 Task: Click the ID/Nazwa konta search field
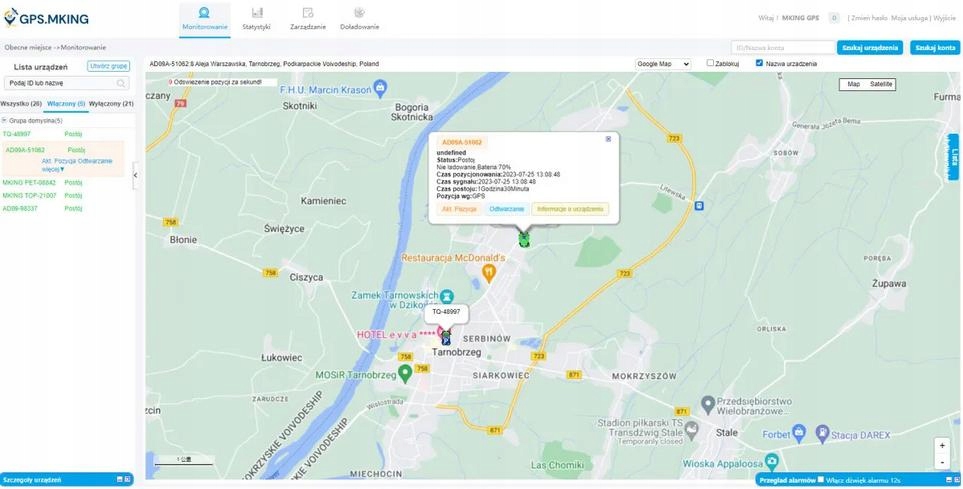[783, 47]
